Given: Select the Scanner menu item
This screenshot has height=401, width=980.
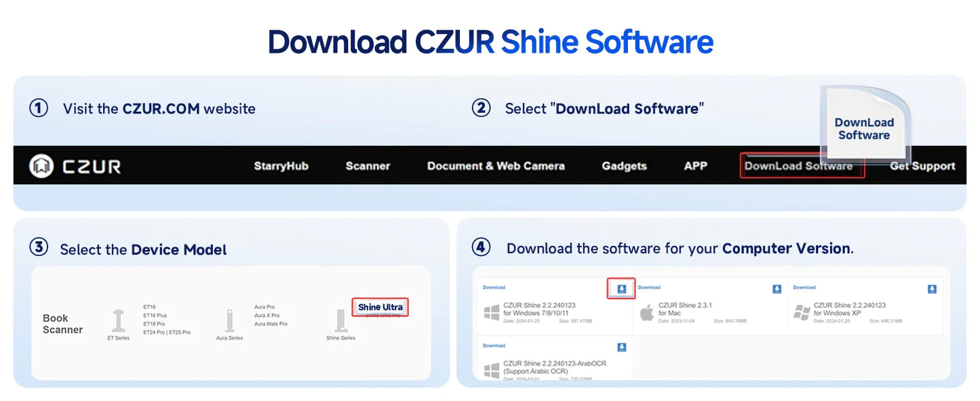Looking at the screenshot, I should point(368,165).
